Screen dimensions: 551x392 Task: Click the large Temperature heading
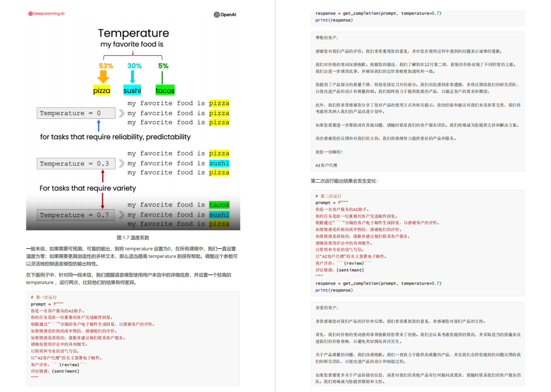coord(133,33)
